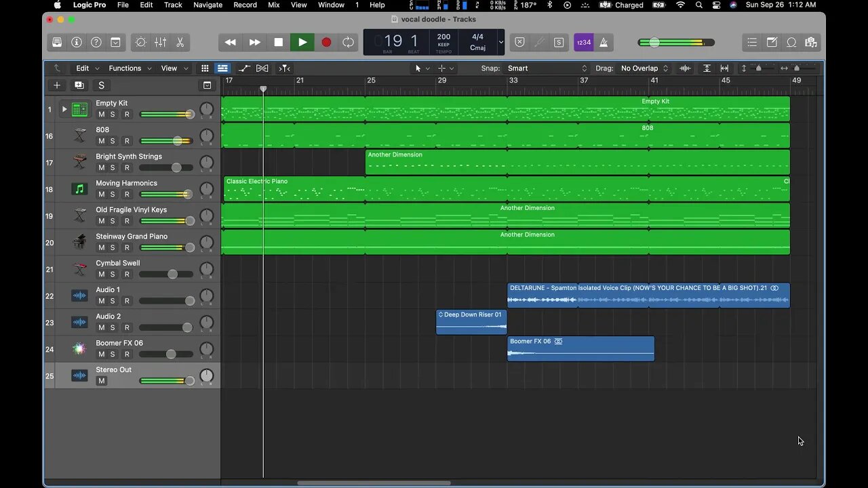Enable the Cycle loop mode

348,42
